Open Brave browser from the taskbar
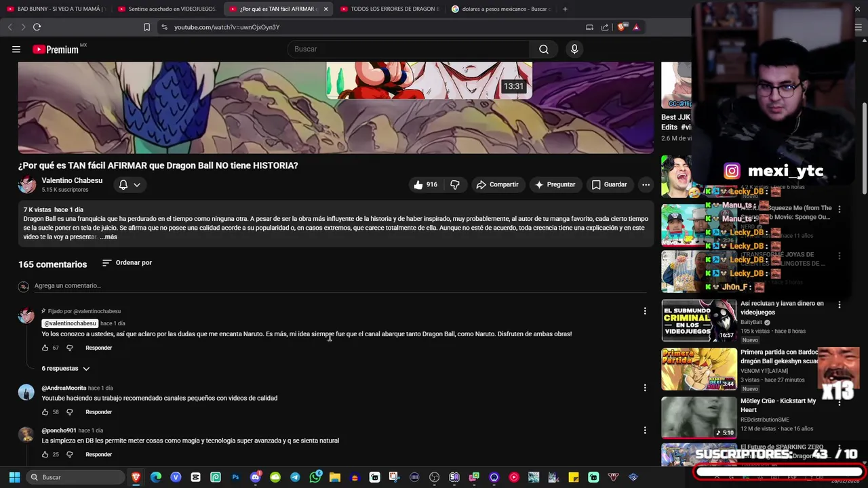Viewport: 868px width, 488px height. click(136, 477)
